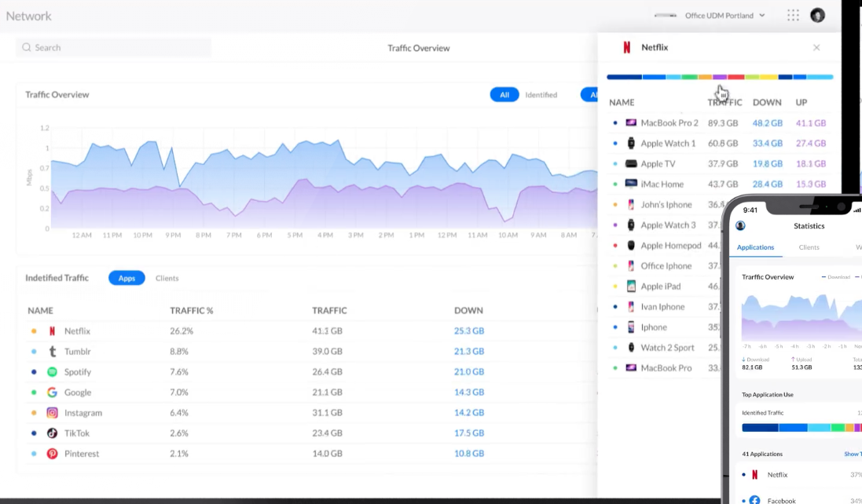Click Apple TV download value 19.8 GB
Viewport: 862px width, 504px height.
point(768,163)
